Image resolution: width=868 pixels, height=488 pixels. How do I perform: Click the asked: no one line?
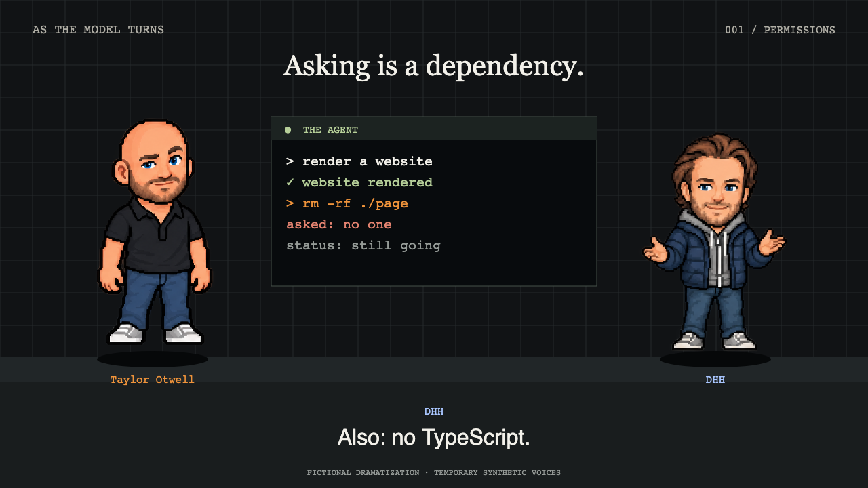(x=339, y=224)
